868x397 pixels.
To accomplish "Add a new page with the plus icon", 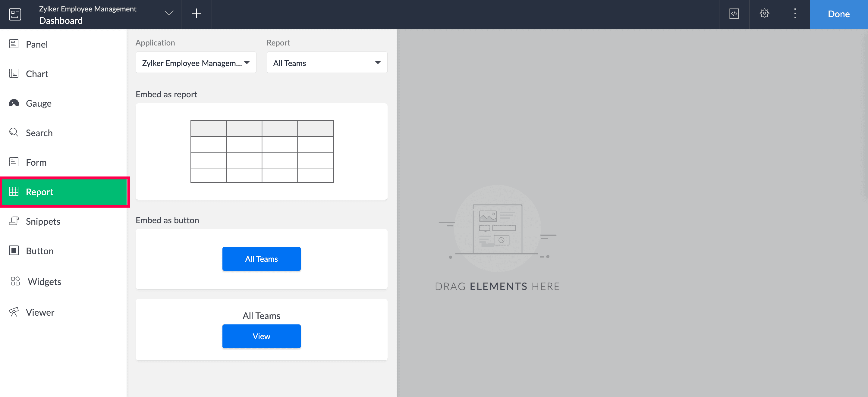I will [196, 14].
